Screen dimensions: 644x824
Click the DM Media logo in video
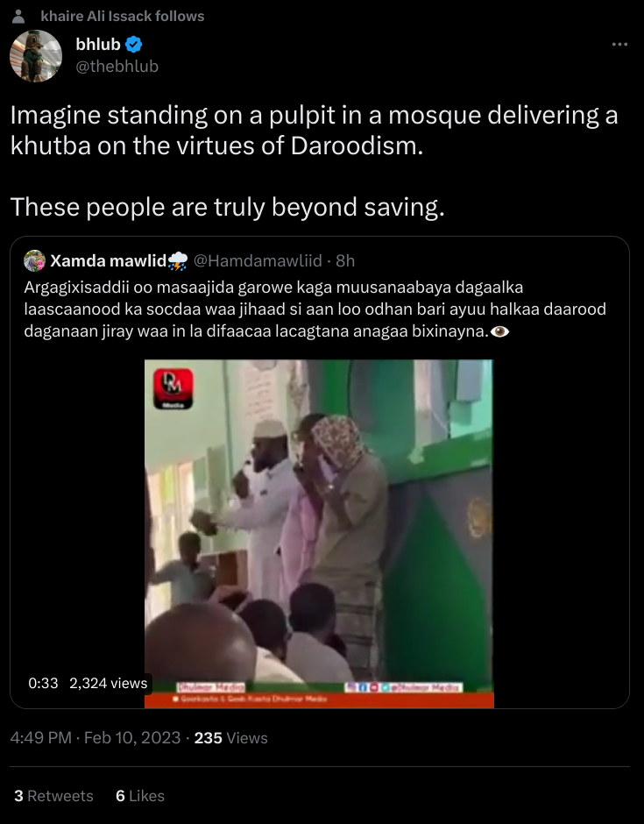[x=173, y=388]
